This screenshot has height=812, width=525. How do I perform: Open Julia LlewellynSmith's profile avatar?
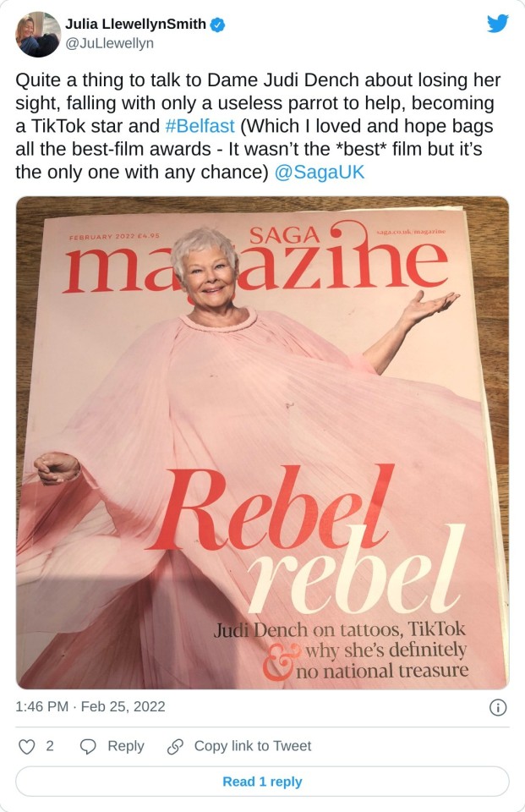click(x=38, y=34)
